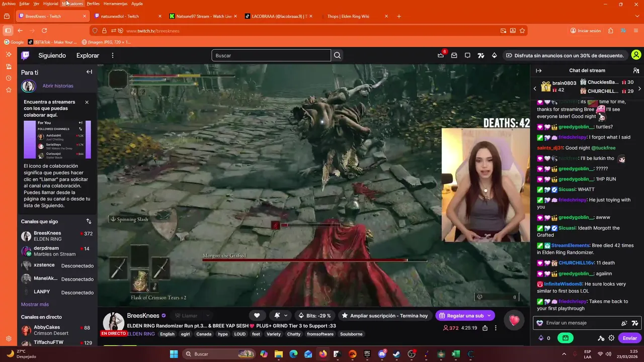Open the Twitch whispers envelope icon

tap(454, 55)
